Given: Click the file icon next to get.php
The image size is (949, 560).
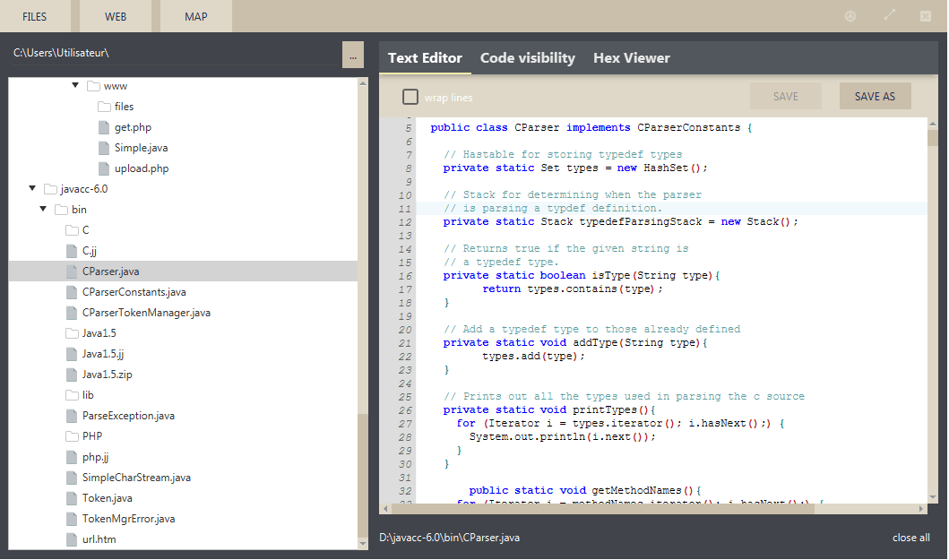Looking at the screenshot, I should tap(104, 127).
